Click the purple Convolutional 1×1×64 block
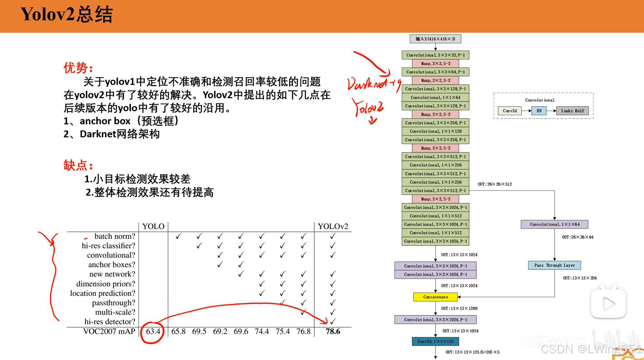 click(x=554, y=224)
